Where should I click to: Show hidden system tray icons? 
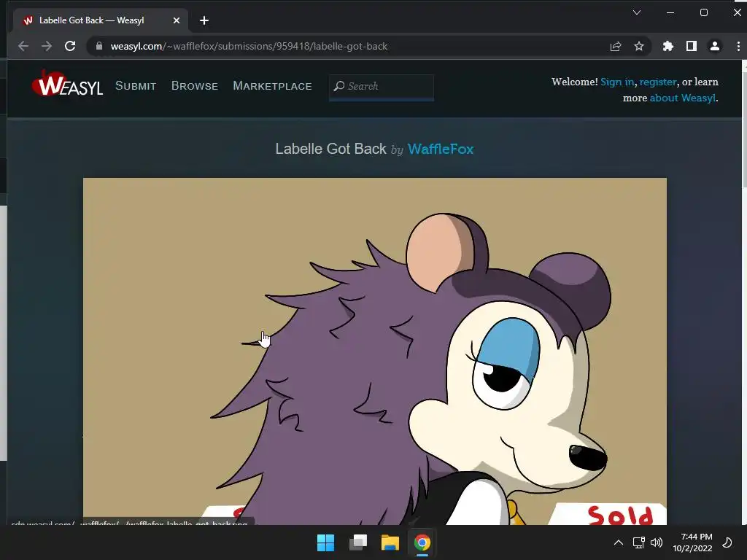tap(619, 542)
